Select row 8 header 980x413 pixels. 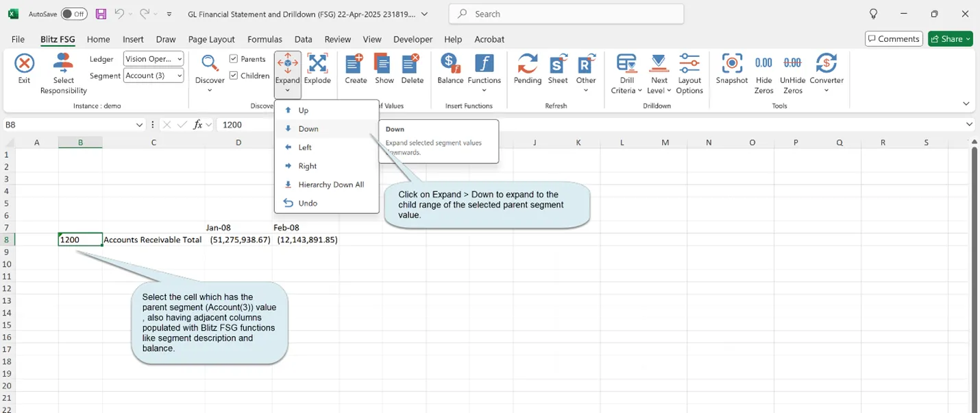click(7, 239)
